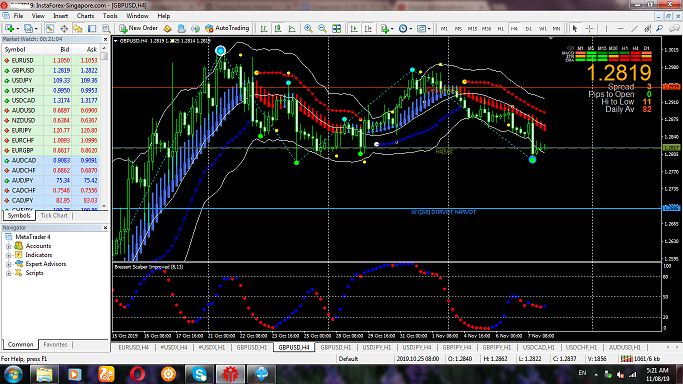Open the Charts menu

(85, 16)
